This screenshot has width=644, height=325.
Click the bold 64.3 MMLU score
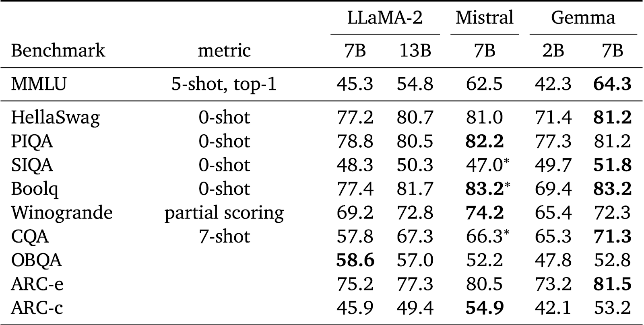(612, 84)
